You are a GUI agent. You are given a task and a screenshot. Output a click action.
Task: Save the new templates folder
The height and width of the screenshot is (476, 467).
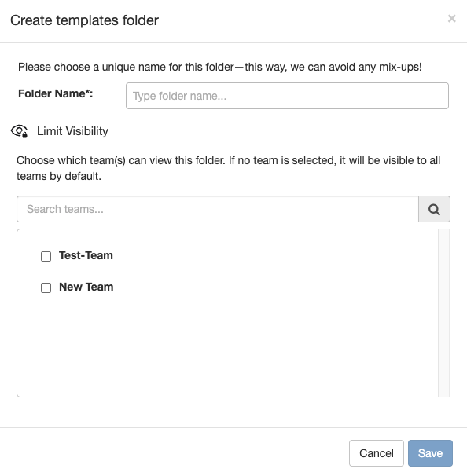pyautogui.click(x=430, y=453)
